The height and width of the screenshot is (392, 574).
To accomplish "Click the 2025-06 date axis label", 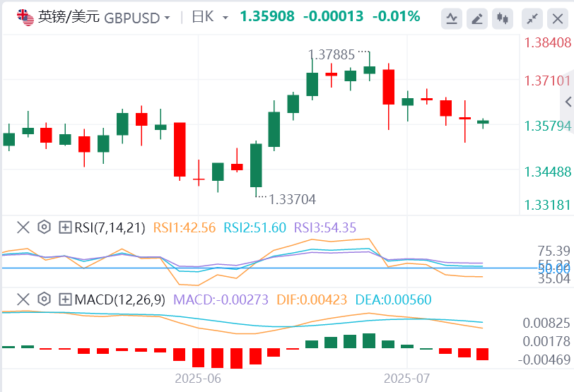I will pyautogui.click(x=198, y=378).
